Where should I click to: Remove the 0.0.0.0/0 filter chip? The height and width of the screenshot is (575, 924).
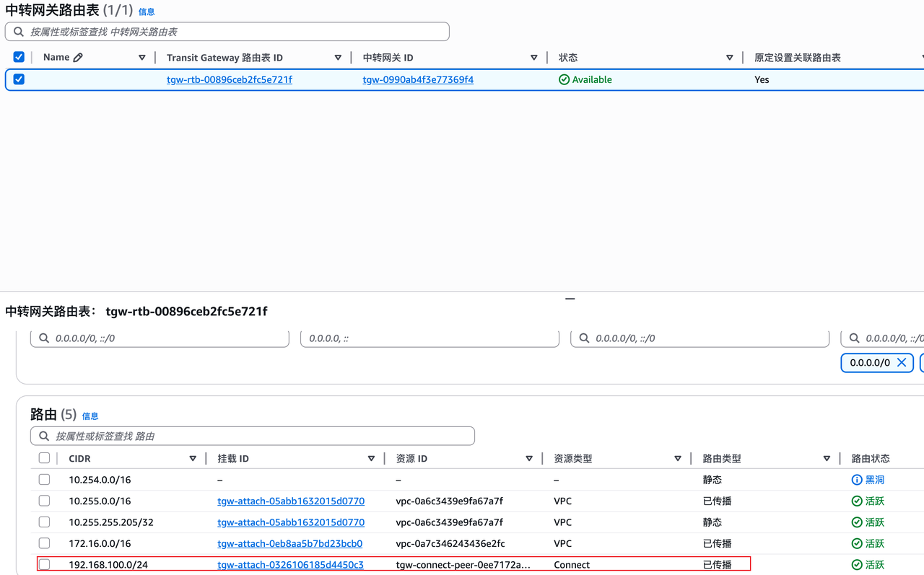point(902,363)
